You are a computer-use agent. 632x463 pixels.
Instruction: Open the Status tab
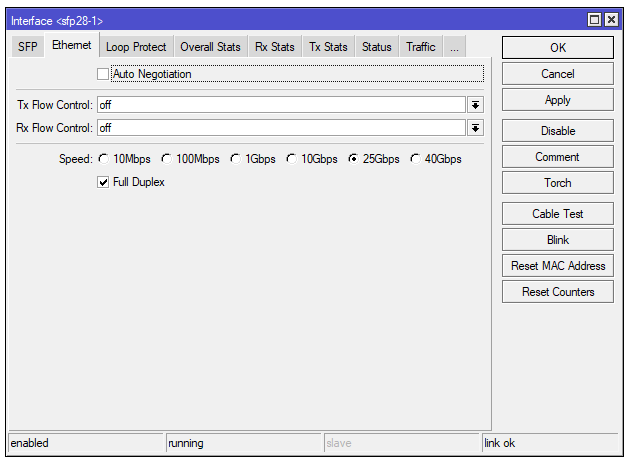coord(376,47)
